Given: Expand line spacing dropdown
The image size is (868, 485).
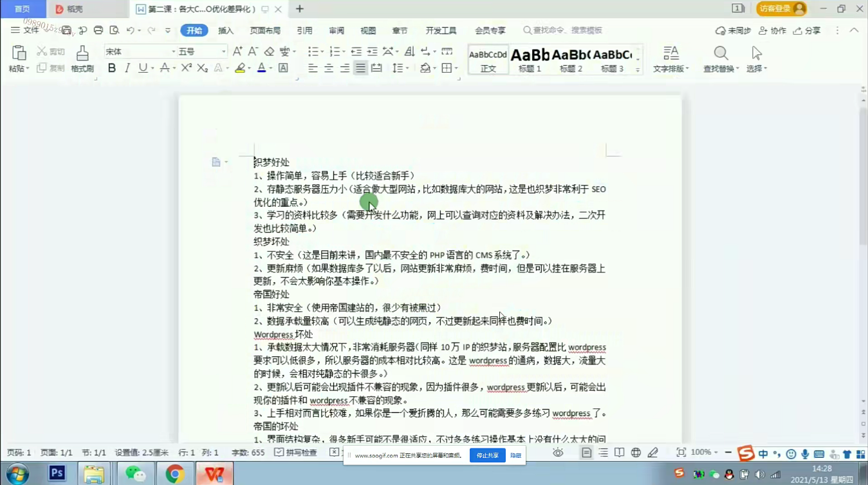Looking at the screenshot, I should point(407,68).
